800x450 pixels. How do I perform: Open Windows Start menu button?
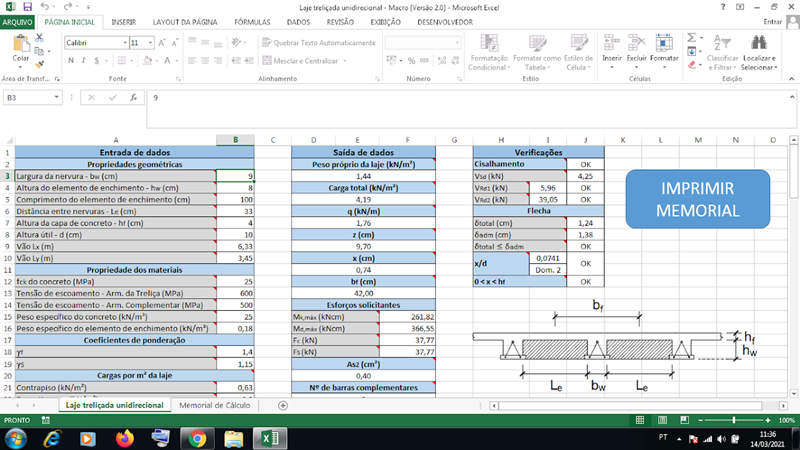coord(16,438)
